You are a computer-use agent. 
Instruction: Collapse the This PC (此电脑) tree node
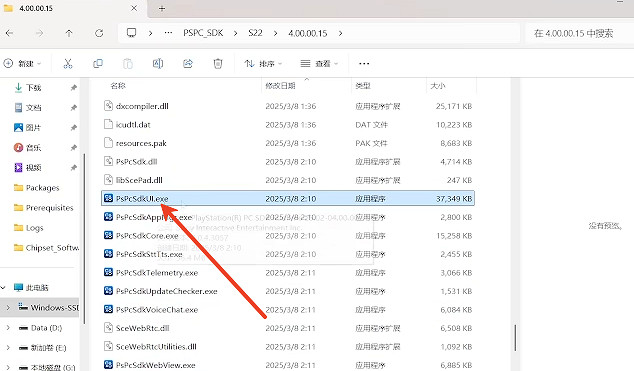click(x=4, y=288)
